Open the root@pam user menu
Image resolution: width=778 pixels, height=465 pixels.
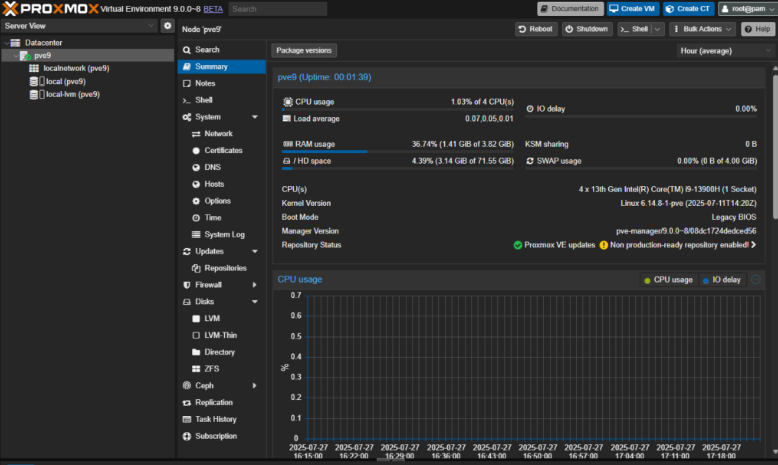pyautogui.click(x=746, y=9)
